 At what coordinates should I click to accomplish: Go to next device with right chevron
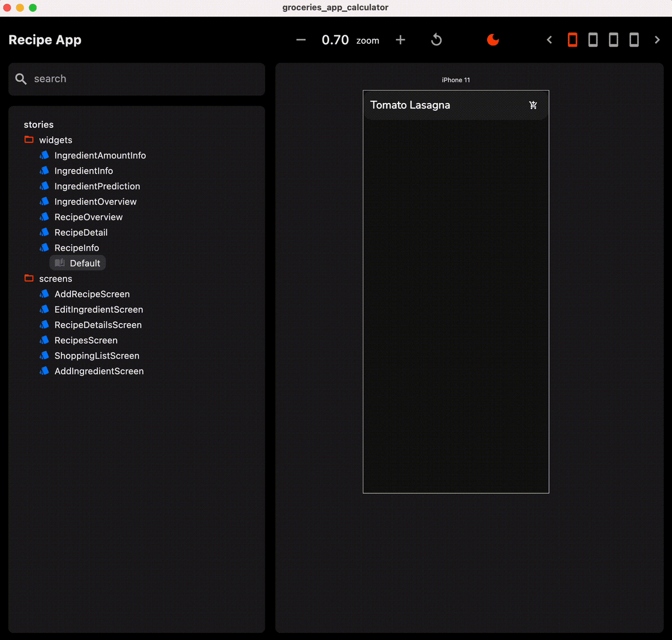click(x=657, y=40)
